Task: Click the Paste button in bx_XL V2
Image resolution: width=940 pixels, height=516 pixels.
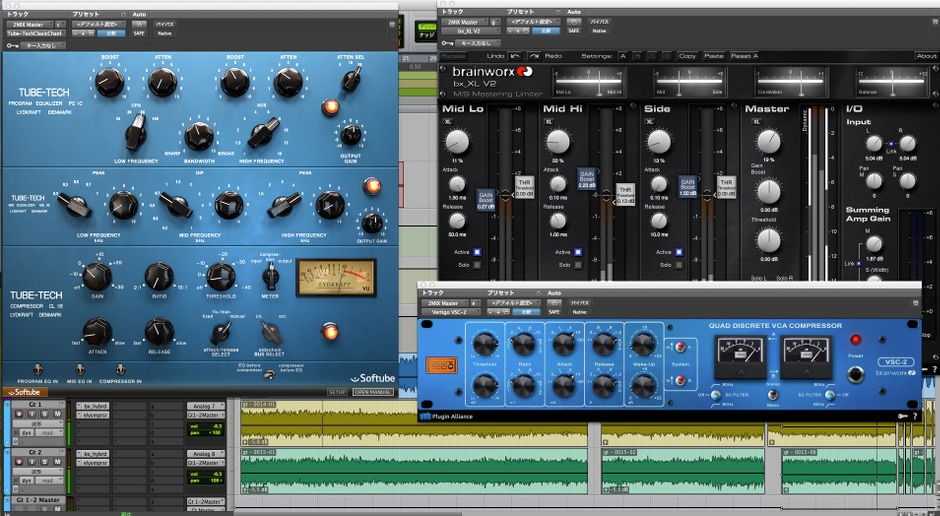Action: (x=714, y=56)
